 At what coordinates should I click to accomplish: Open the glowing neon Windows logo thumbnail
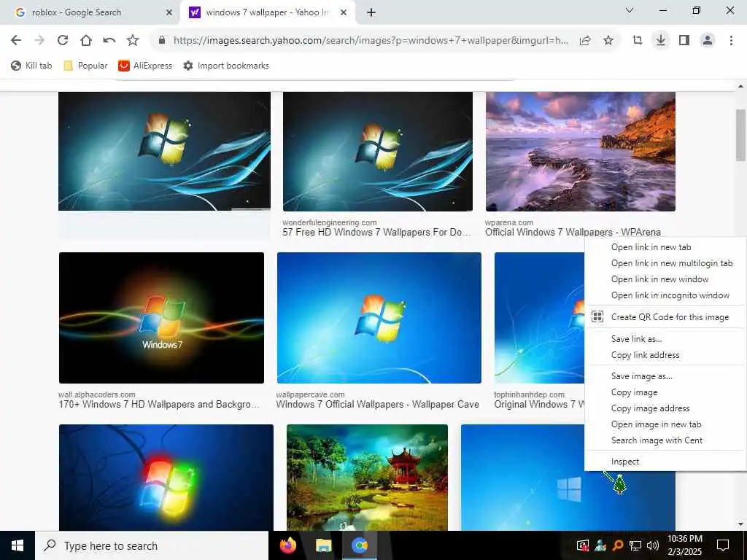pos(166,477)
